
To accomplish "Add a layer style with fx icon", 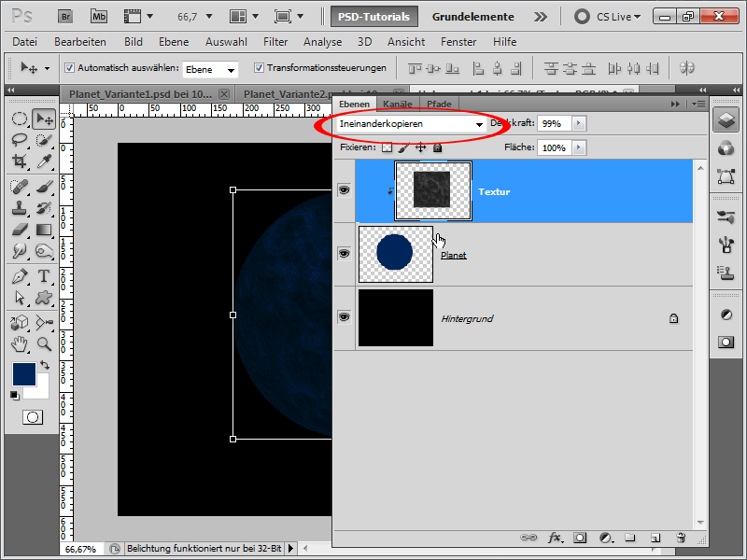I will coord(555,539).
